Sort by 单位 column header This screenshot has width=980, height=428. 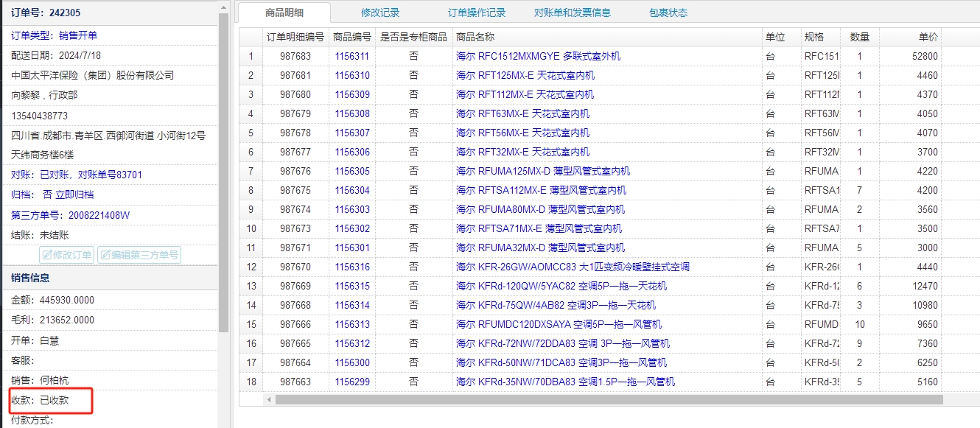pyautogui.click(x=782, y=37)
